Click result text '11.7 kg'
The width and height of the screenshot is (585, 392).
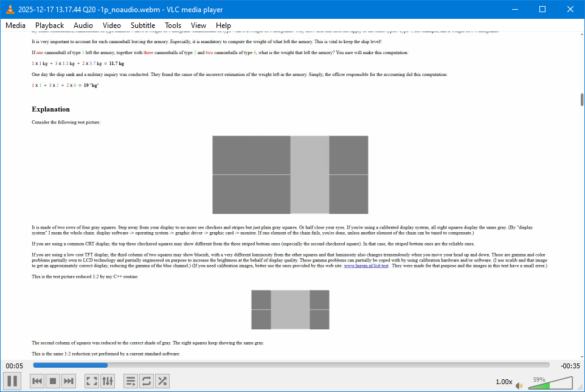(x=116, y=63)
